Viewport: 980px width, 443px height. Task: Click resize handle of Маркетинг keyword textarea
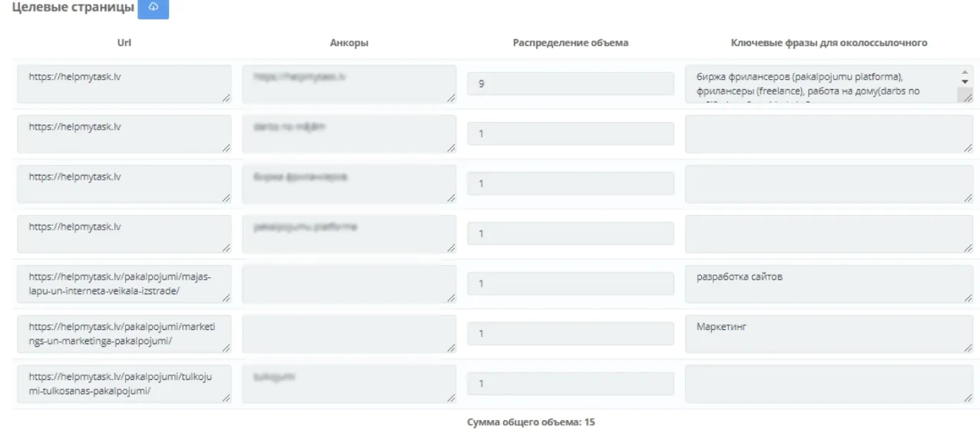(x=968, y=348)
